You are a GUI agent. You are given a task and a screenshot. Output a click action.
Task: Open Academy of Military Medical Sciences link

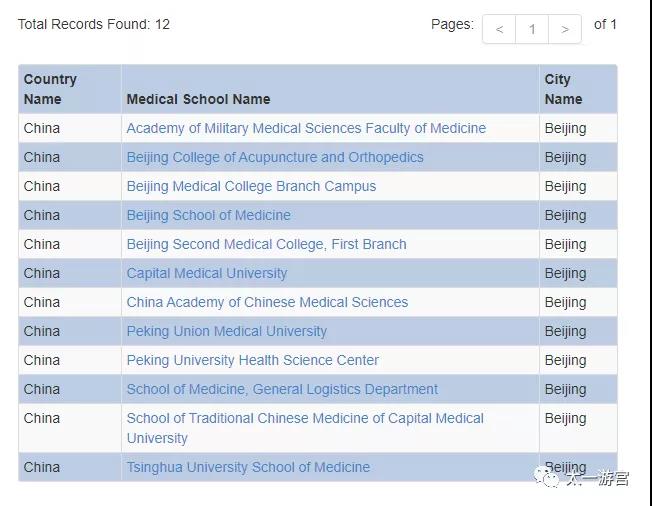(x=306, y=128)
